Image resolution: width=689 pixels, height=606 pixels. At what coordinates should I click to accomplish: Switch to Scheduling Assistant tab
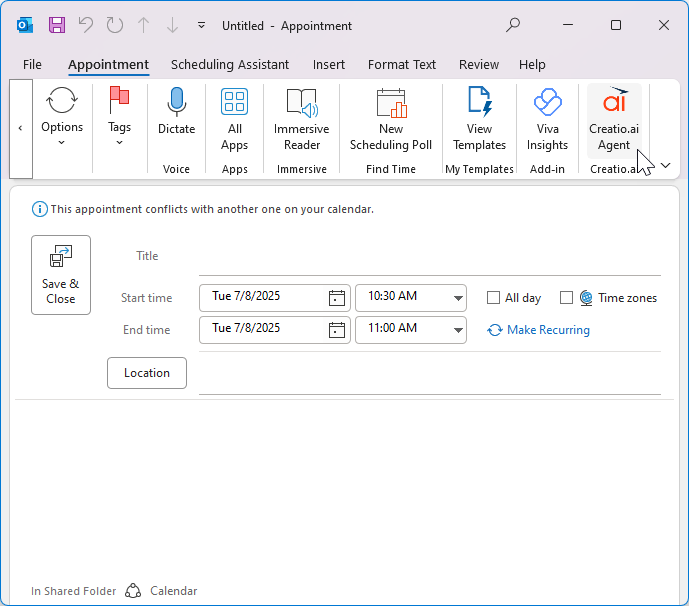click(x=230, y=65)
